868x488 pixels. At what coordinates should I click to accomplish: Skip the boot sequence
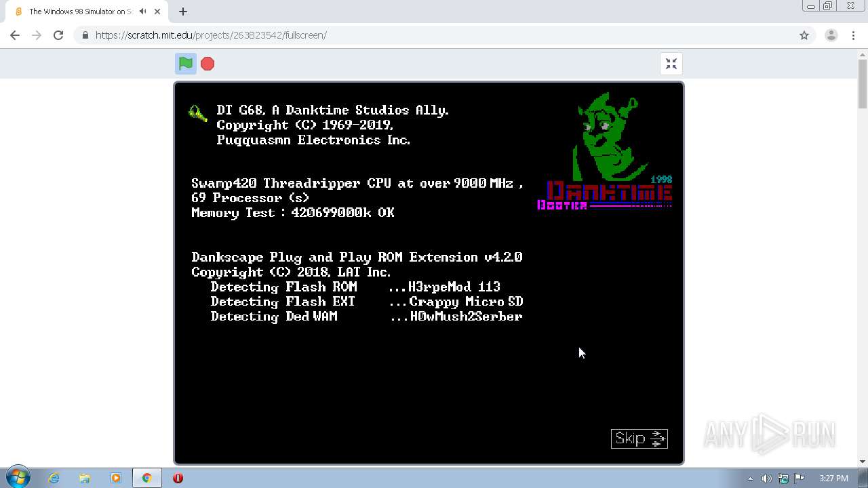point(639,439)
